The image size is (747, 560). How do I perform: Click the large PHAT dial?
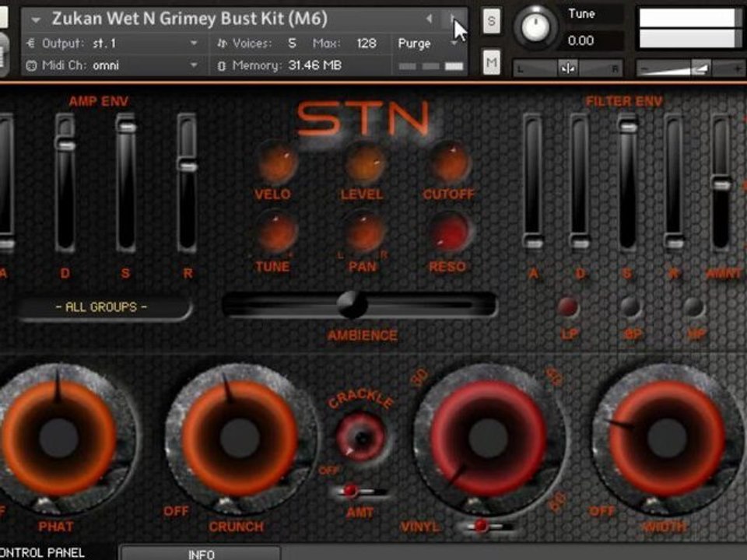point(58,438)
